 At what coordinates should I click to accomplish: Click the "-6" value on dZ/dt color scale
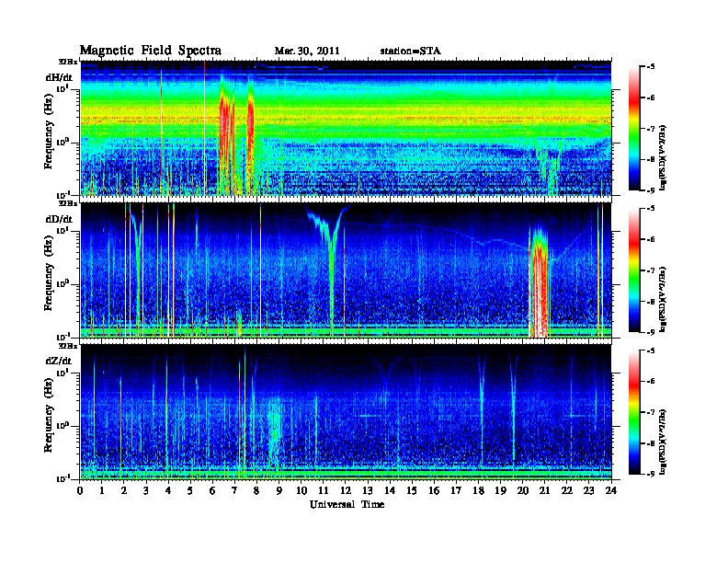650,382
